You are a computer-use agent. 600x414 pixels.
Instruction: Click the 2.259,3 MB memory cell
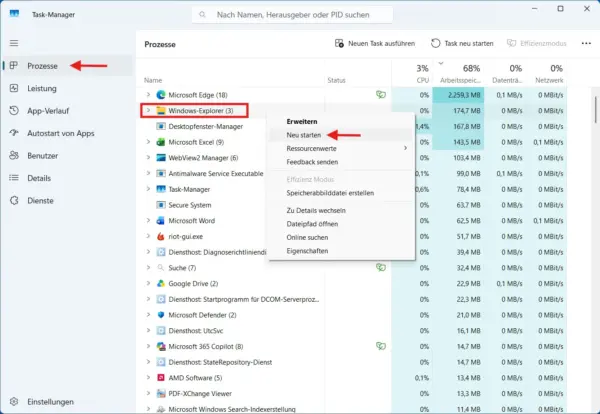click(x=458, y=95)
